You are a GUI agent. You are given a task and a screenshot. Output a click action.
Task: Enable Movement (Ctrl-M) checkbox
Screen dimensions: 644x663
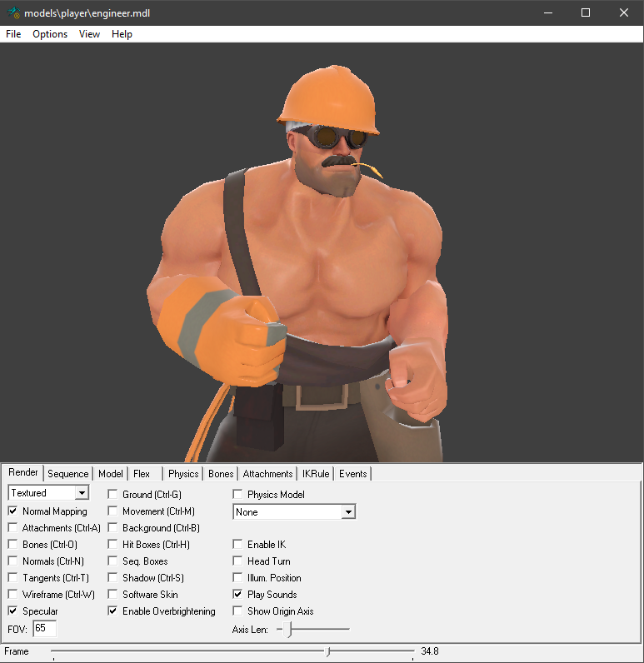tap(112, 511)
